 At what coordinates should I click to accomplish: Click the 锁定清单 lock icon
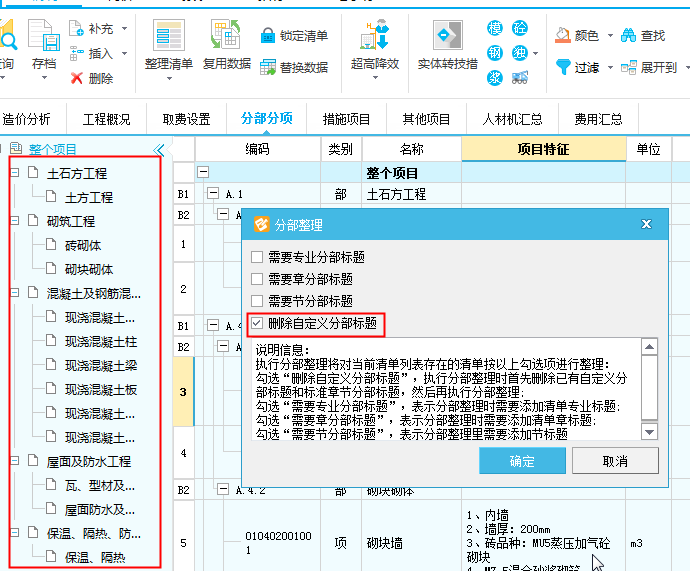(268, 36)
